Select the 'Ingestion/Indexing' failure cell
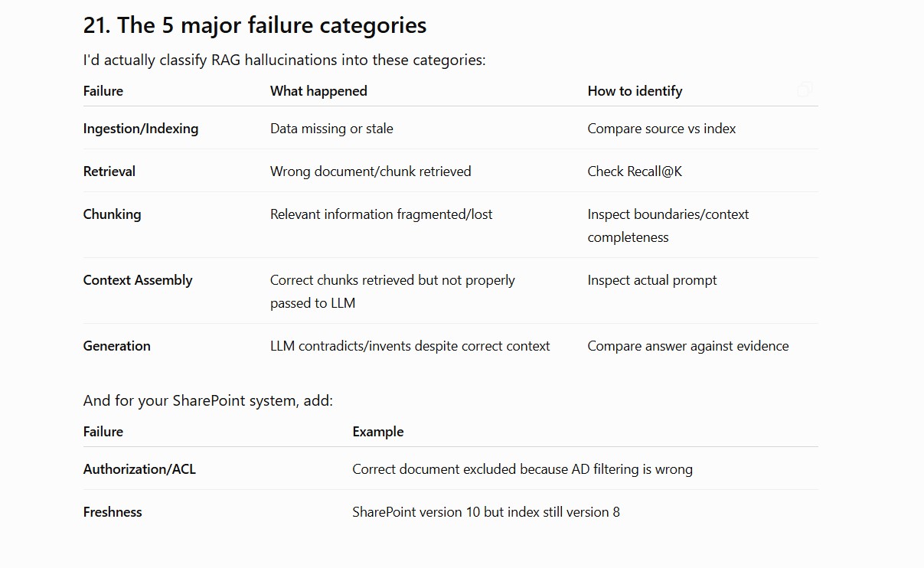 pos(141,129)
